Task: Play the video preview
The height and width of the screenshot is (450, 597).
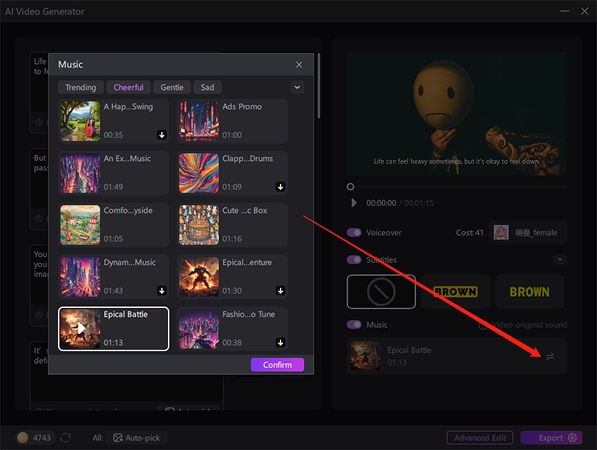Action: pos(354,203)
